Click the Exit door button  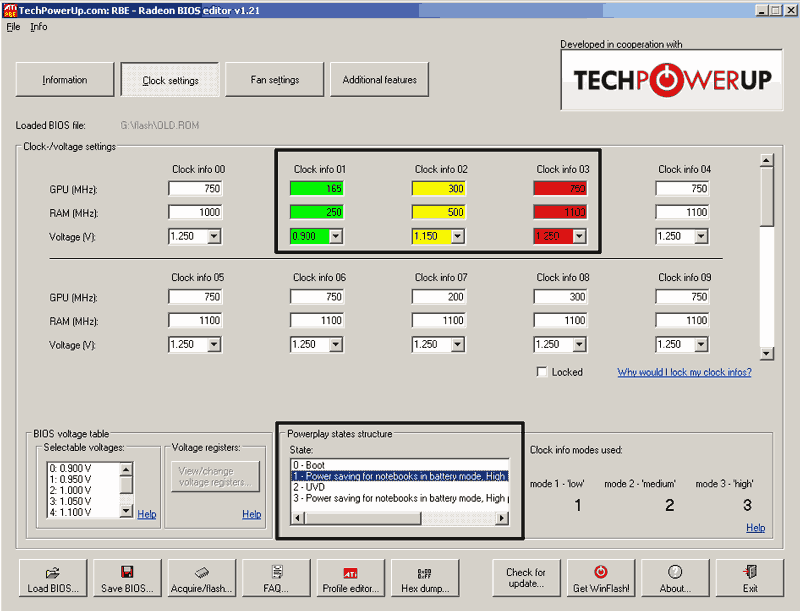[x=750, y=579]
